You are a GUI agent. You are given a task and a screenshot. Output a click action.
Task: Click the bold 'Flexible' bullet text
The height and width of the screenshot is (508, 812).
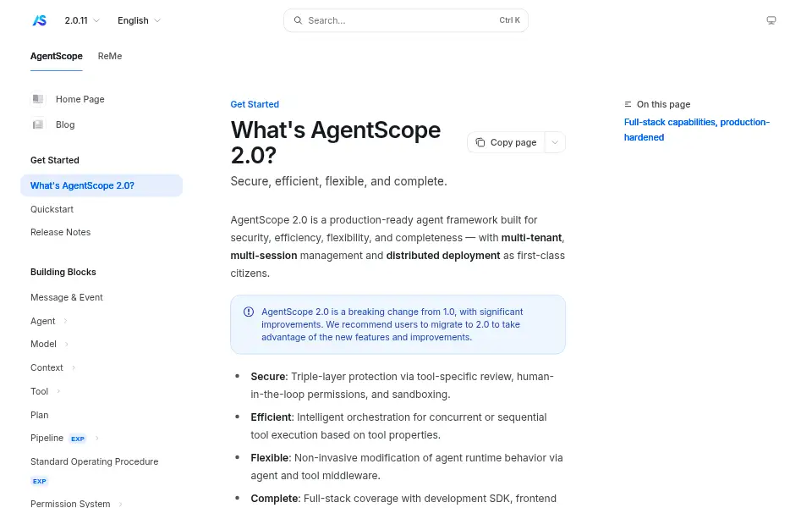[270, 458]
